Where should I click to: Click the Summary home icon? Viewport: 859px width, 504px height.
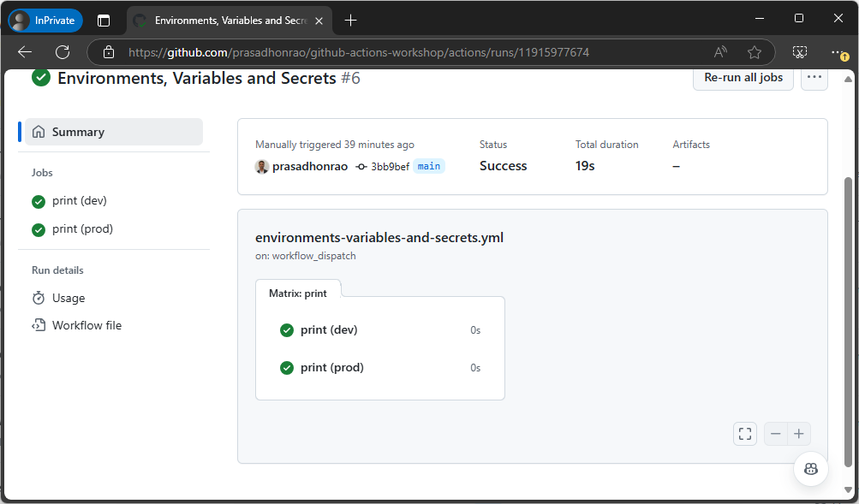38,132
